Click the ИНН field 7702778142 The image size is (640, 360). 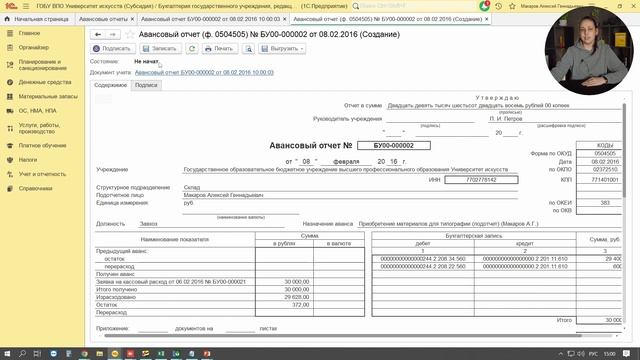481,180
